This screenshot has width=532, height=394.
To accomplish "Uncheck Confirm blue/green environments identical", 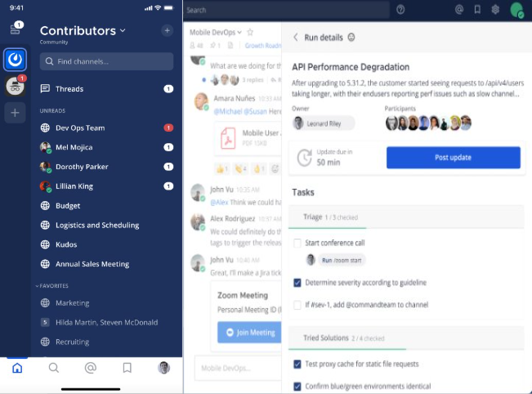I will pyautogui.click(x=297, y=387).
